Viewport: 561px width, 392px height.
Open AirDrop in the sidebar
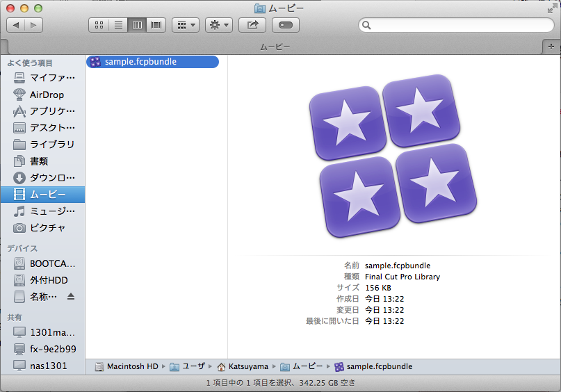[46, 95]
